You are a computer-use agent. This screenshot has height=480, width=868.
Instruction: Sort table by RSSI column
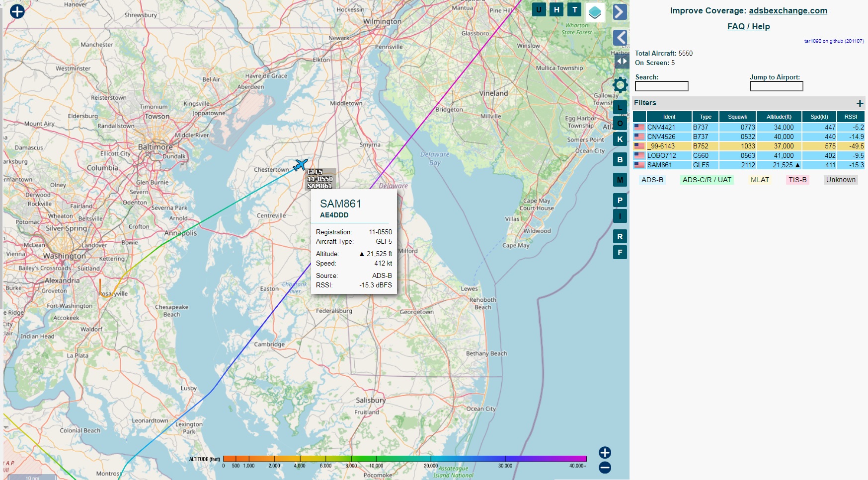tap(851, 117)
